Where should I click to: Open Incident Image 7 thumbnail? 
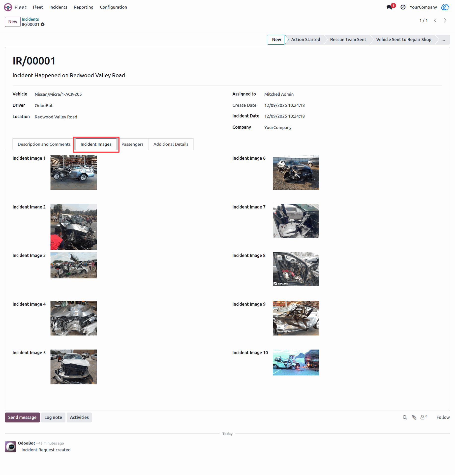click(x=296, y=221)
